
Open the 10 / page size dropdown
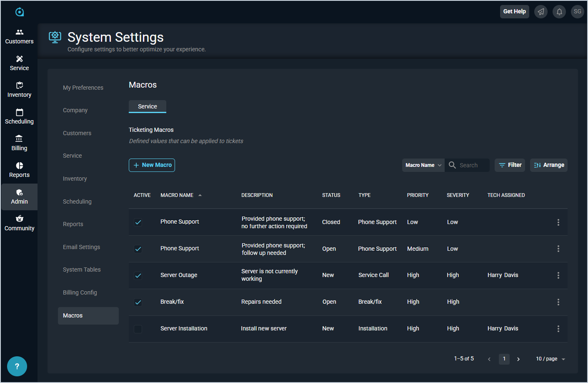(x=550, y=359)
